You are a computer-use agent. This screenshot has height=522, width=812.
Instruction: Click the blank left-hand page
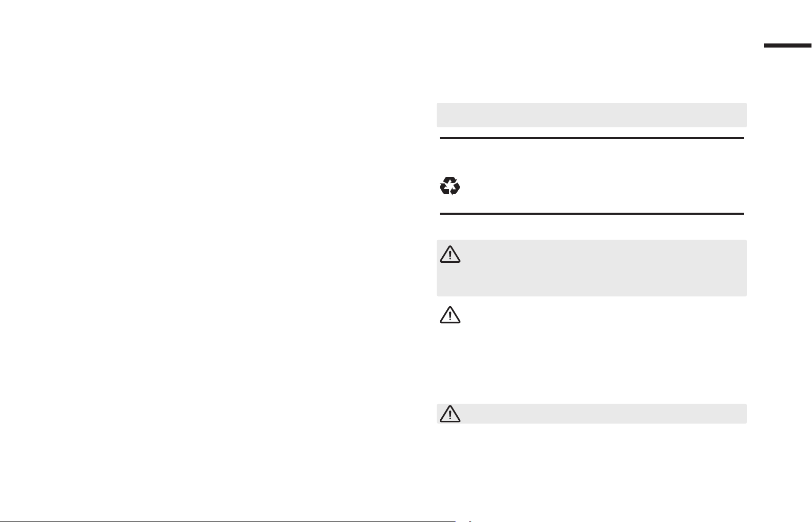click(205, 256)
